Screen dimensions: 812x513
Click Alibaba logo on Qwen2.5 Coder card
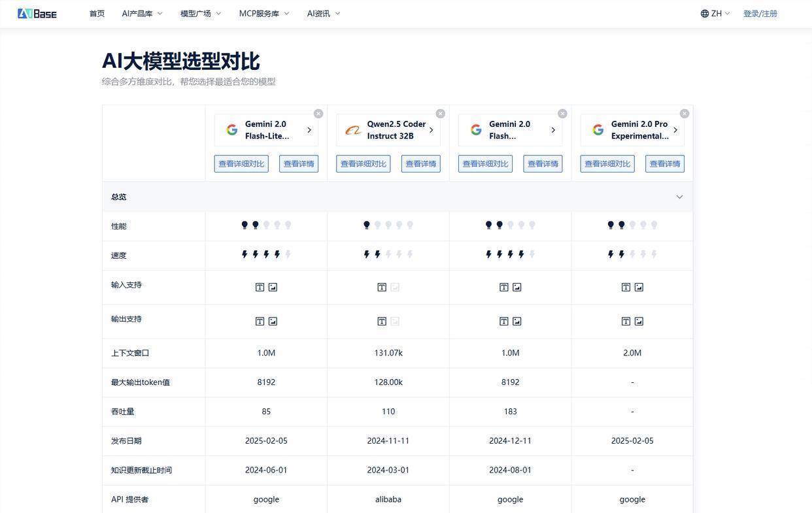point(354,130)
